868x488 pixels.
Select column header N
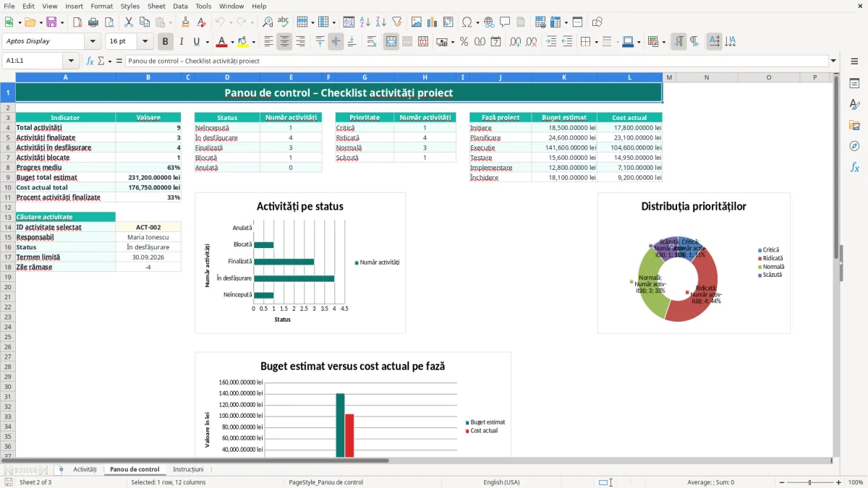tap(707, 77)
